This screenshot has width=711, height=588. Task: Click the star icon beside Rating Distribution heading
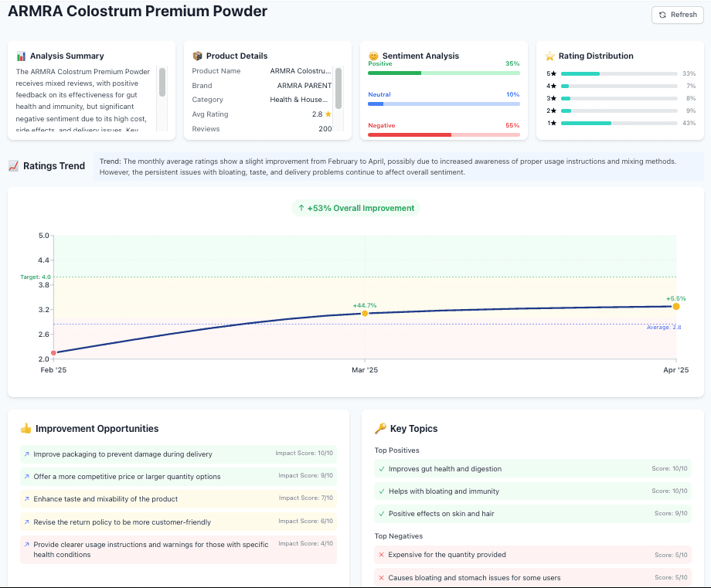tap(549, 56)
